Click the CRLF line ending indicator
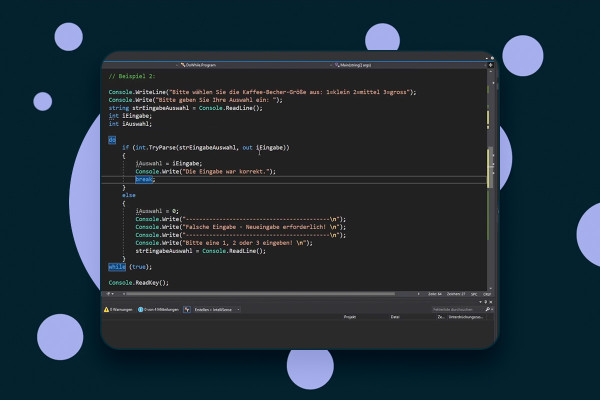 [x=487, y=294]
